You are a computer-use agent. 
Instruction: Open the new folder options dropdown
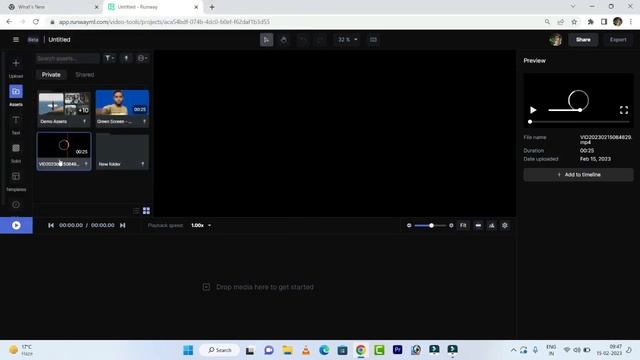(x=142, y=58)
